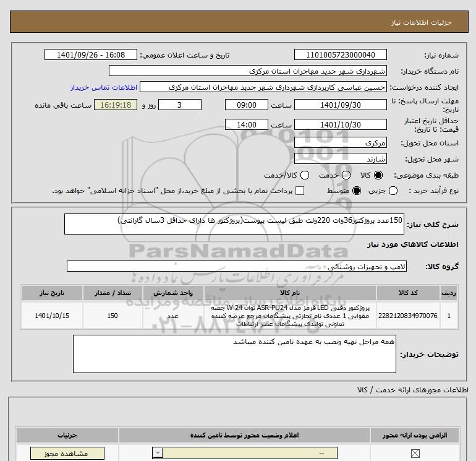Click the مشاهده مجوز button

pyautogui.click(x=67, y=454)
